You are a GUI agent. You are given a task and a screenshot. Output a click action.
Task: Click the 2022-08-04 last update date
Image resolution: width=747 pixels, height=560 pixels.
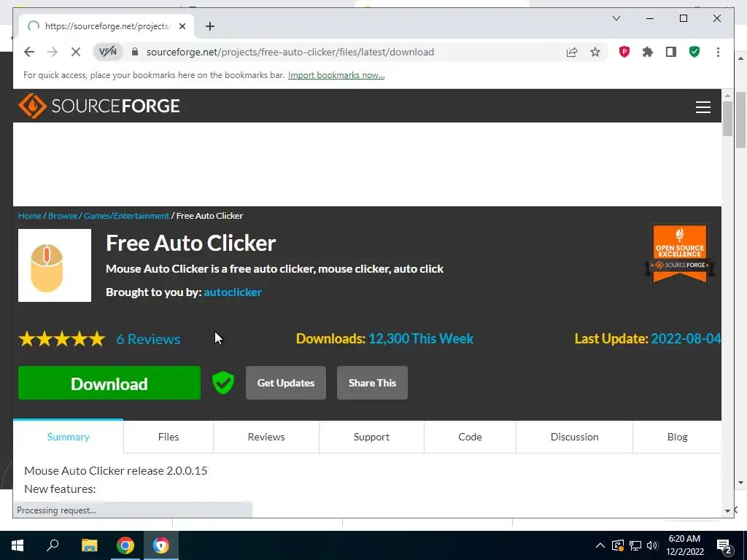(x=686, y=338)
